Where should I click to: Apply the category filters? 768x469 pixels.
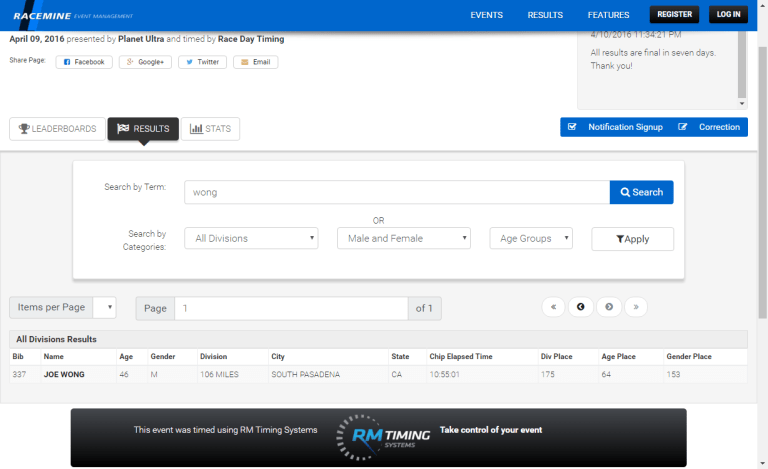point(632,239)
